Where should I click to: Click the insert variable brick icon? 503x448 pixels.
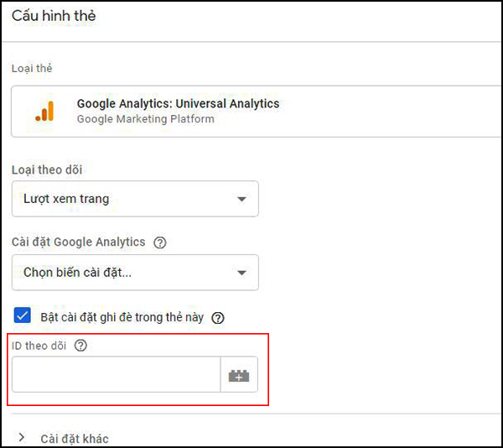(239, 374)
